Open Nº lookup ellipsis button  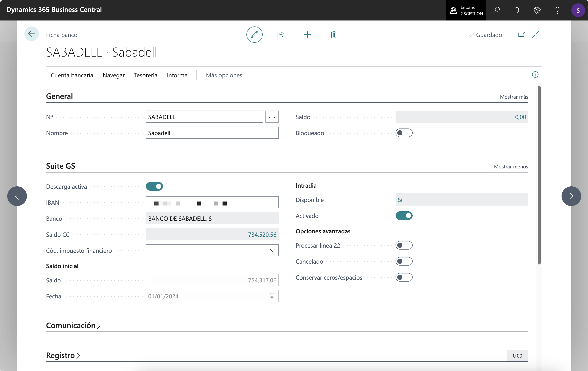(x=272, y=117)
